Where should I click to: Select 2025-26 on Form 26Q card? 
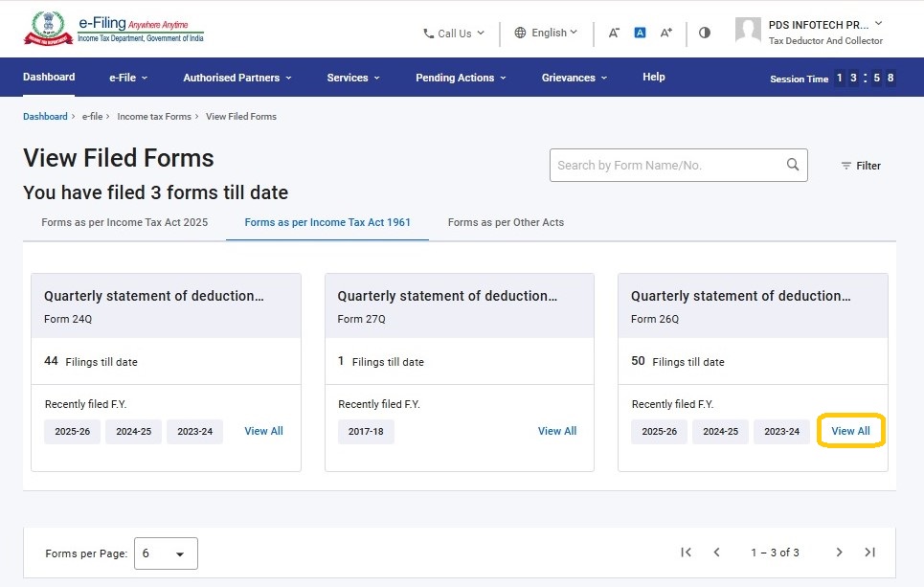[660, 432]
